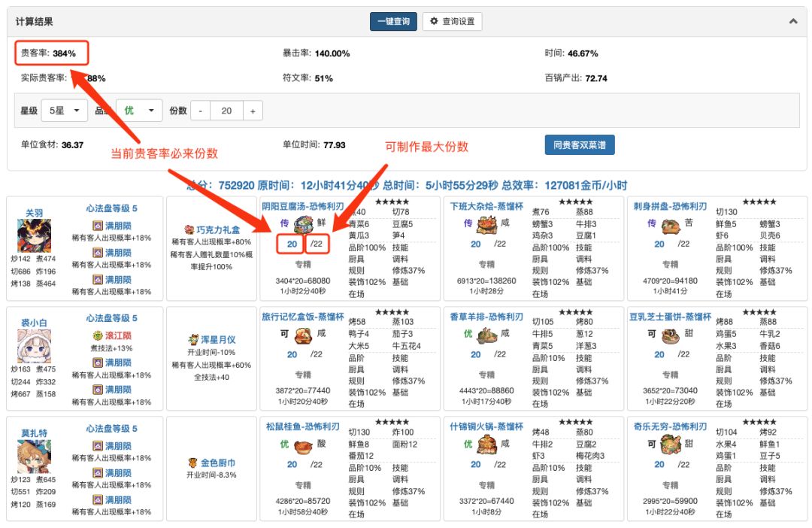Click the 刺身拼盘 dish icon

coord(671,226)
